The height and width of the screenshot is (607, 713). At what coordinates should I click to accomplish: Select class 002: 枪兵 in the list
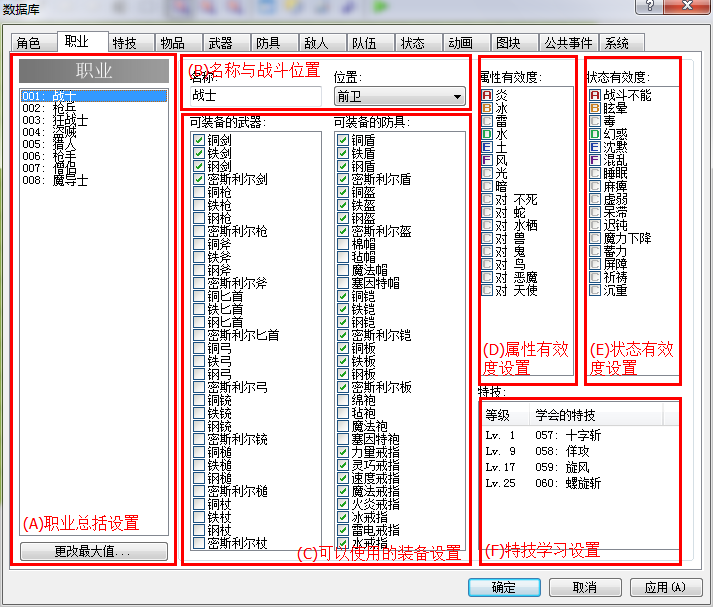[94, 108]
